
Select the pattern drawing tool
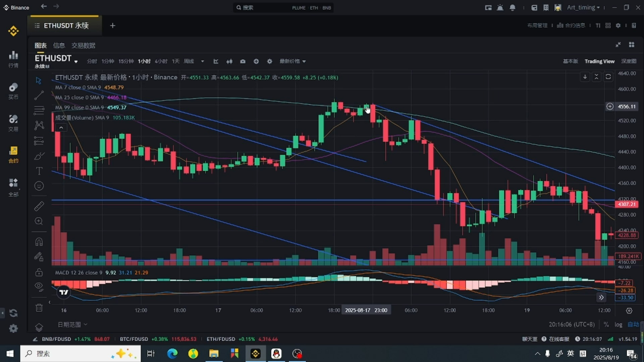coord(39,125)
